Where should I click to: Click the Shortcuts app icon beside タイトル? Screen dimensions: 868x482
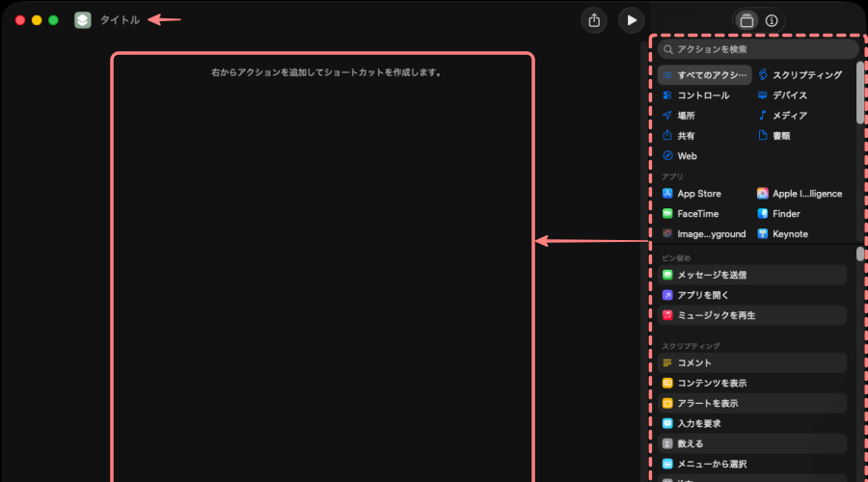83,20
